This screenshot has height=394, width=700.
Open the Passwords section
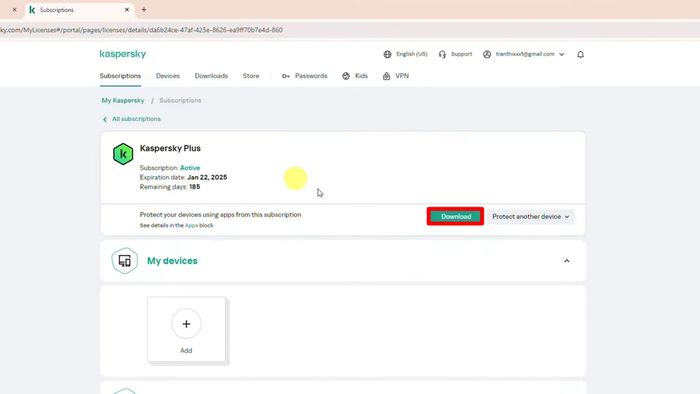tap(311, 76)
